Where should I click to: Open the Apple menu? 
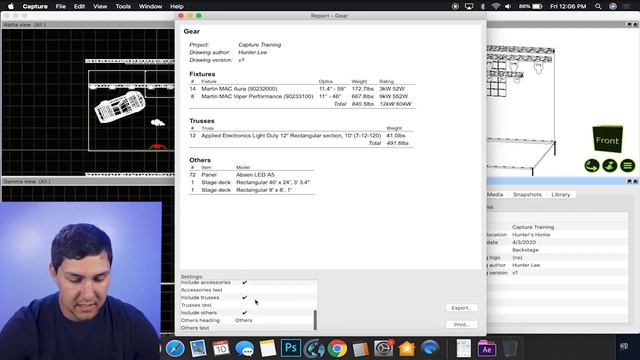11,6
